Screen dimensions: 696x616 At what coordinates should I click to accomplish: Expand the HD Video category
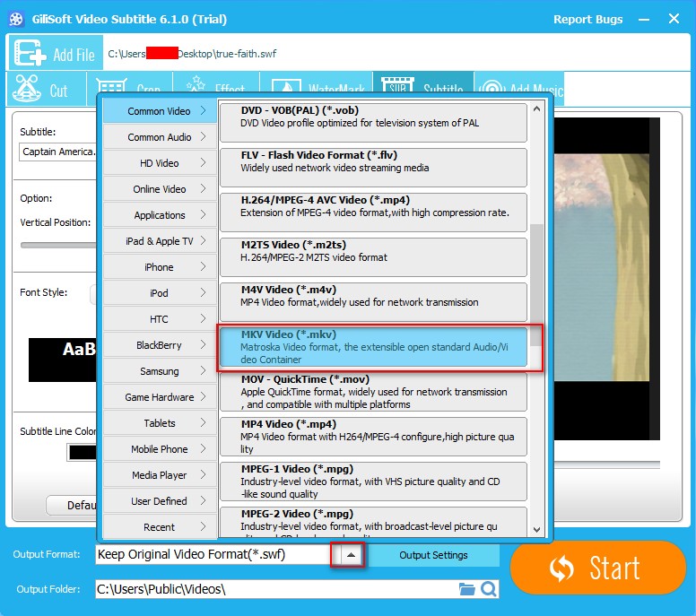[160, 163]
